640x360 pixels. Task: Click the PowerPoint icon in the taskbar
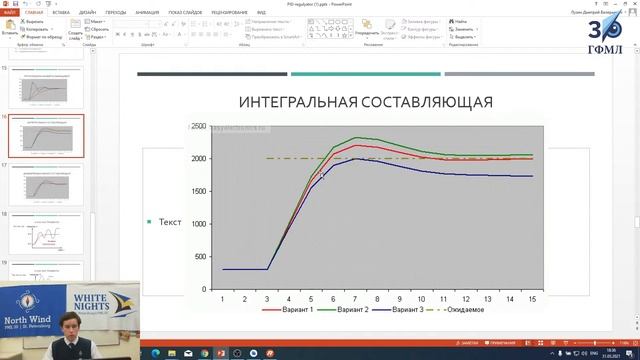coord(221,353)
